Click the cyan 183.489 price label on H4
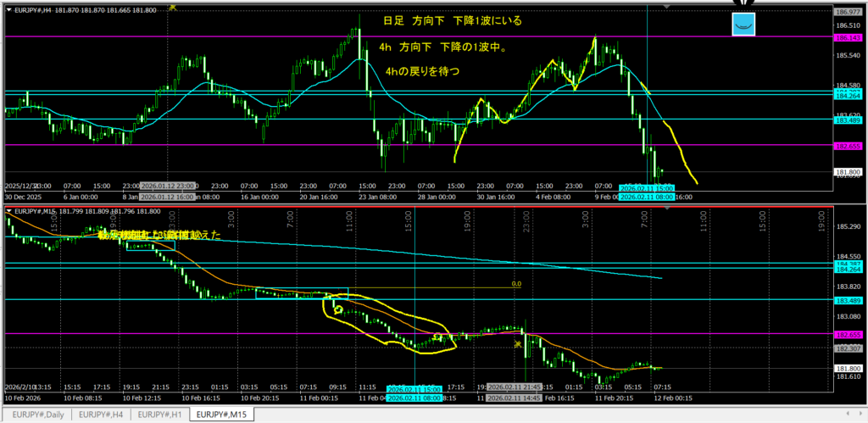Image resolution: width=868 pixels, height=423 pixels. [849, 120]
